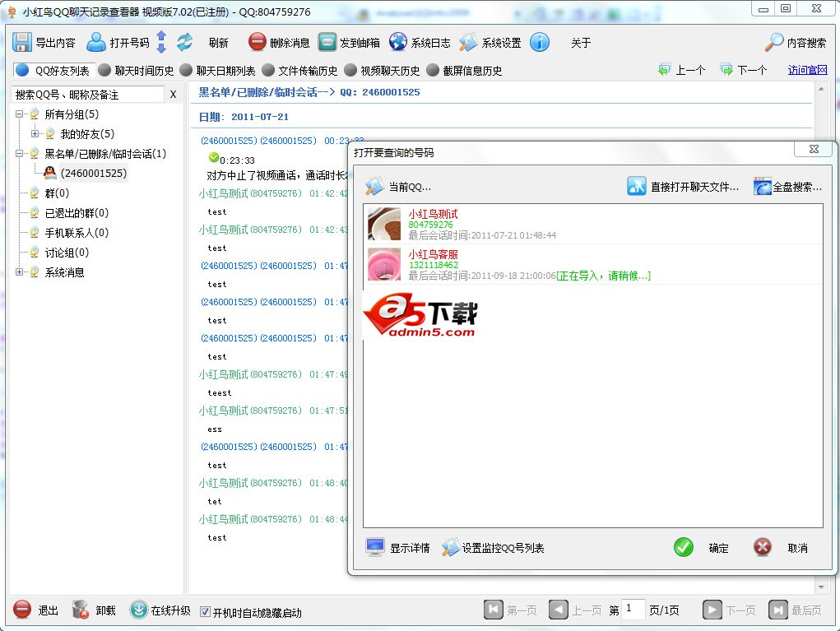Viewport: 840px width, 631px height.
Task: Click the 下一页 next page icon
Action: (x=712, y=610)
